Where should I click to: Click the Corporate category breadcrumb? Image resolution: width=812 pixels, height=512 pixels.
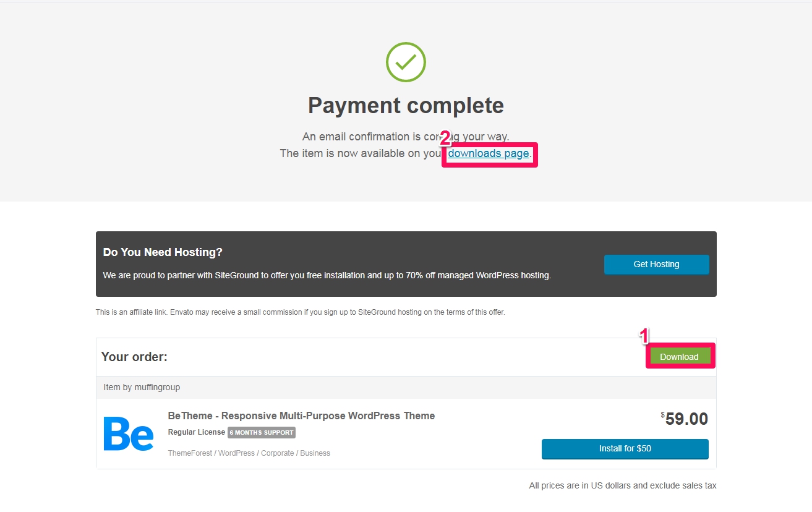click(277, 453)
